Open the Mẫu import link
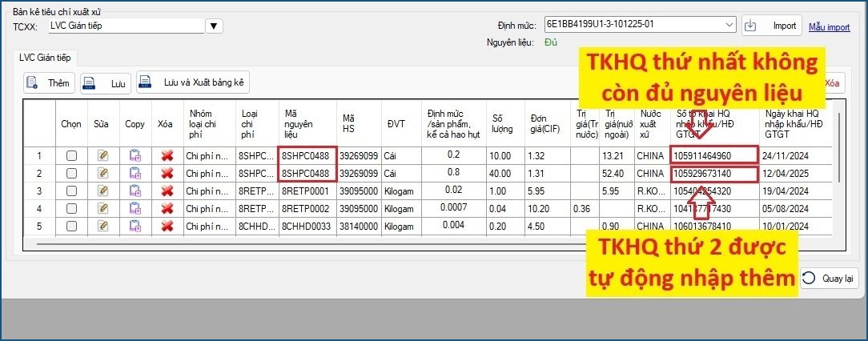The image size is (868, 341). (829, 26)
